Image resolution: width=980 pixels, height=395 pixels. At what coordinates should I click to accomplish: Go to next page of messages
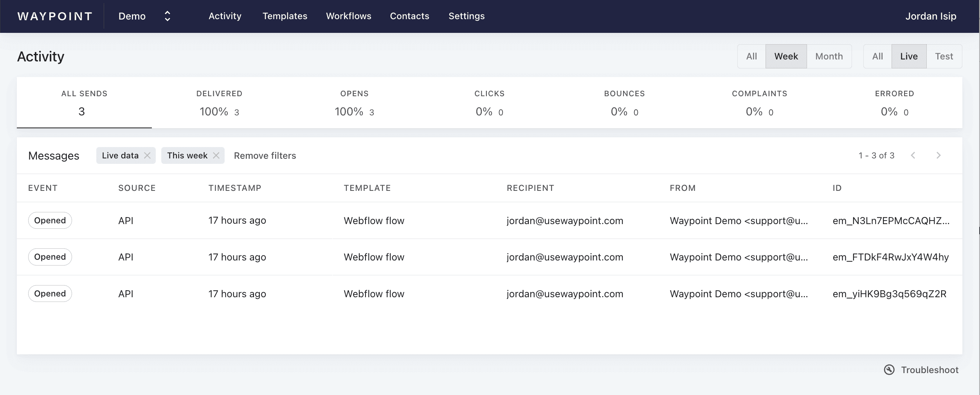click(x=939, y=155)
